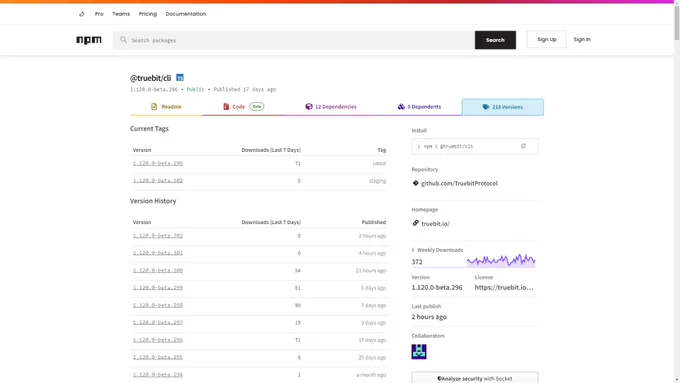Open the Pricing menu item
Image resolution: width=680 pixels, height=383 pixels.
[148, 14]
